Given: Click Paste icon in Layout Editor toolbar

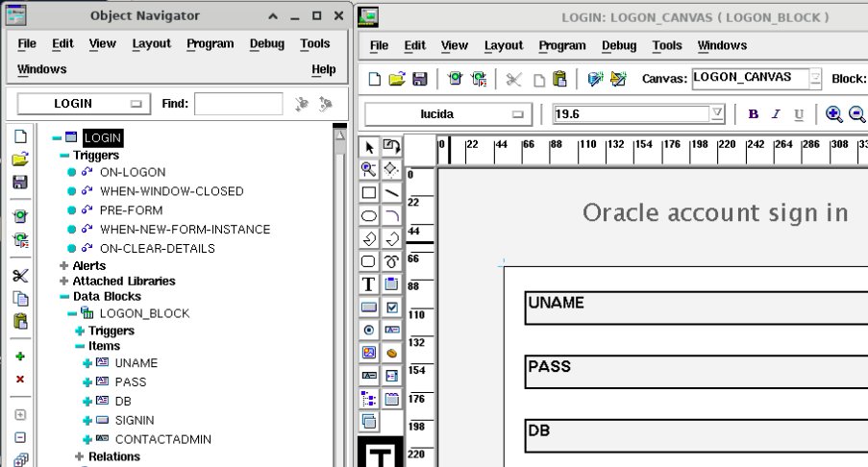Looking at the screenshot, I should click(559, 79).
